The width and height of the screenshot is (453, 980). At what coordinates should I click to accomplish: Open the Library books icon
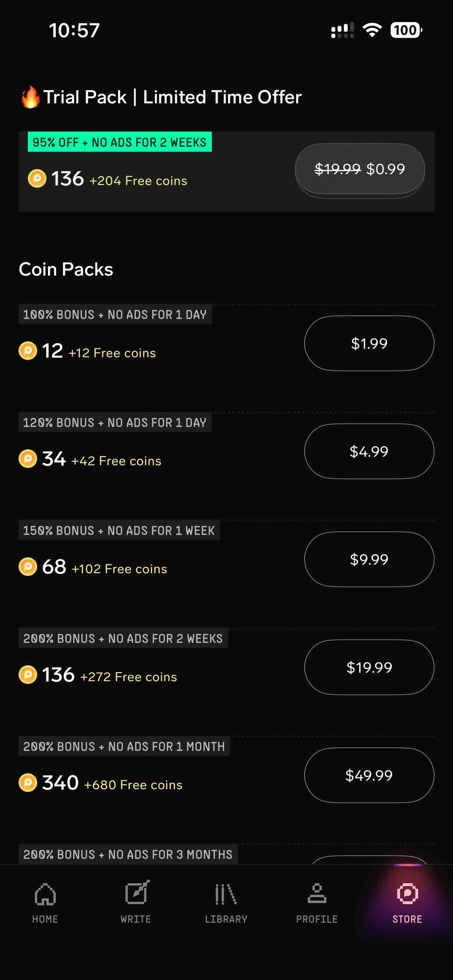pos(226,894)
